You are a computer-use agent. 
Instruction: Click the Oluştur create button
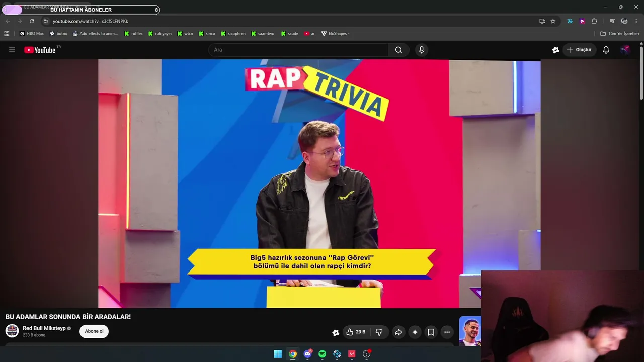click(x=579, y=50)
